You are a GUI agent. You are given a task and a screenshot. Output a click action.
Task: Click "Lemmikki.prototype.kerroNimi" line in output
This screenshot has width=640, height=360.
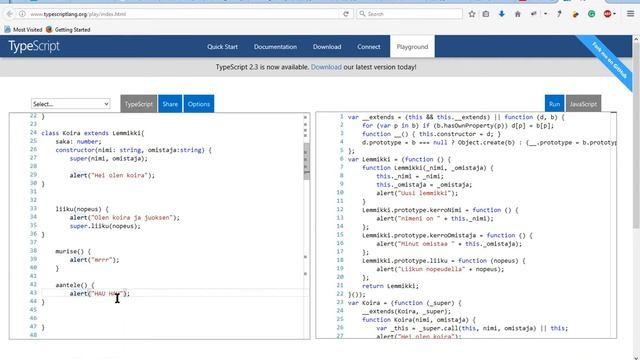click(x=440, y=210)
